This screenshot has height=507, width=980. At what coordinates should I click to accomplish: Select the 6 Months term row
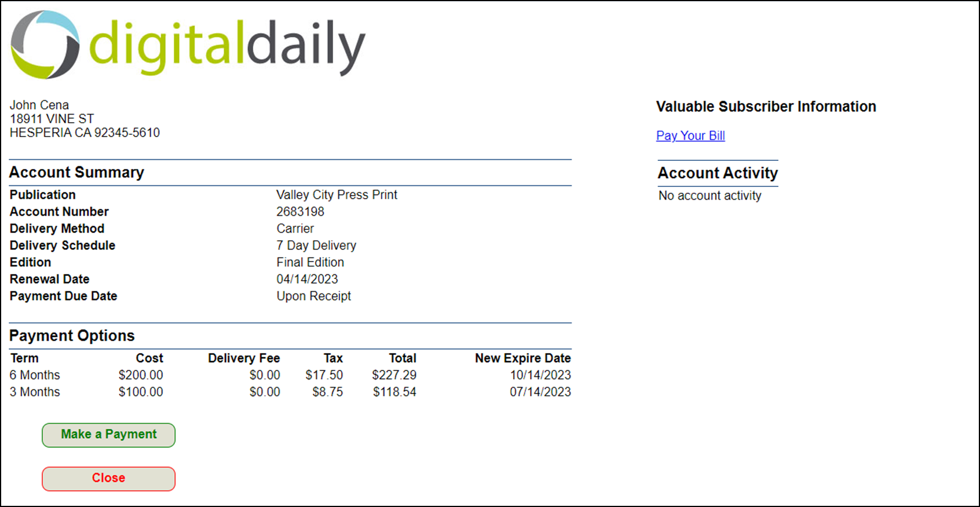[x=35, y=375]
